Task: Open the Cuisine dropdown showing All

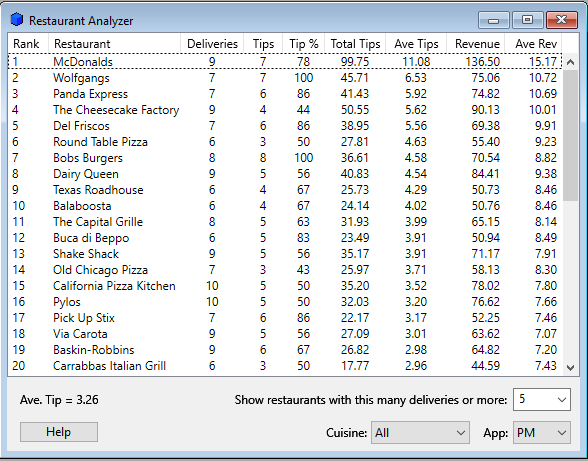Action: click(420, 432)
